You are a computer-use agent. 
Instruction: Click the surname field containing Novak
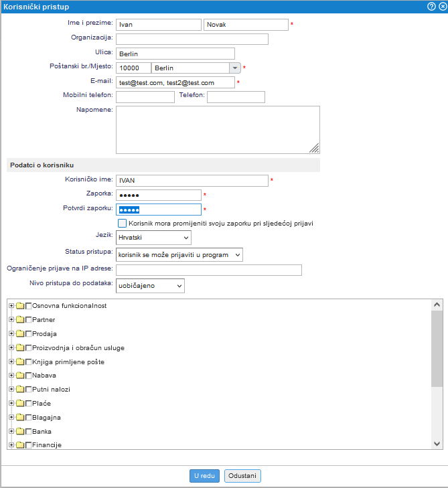click(x=246, y=25)
